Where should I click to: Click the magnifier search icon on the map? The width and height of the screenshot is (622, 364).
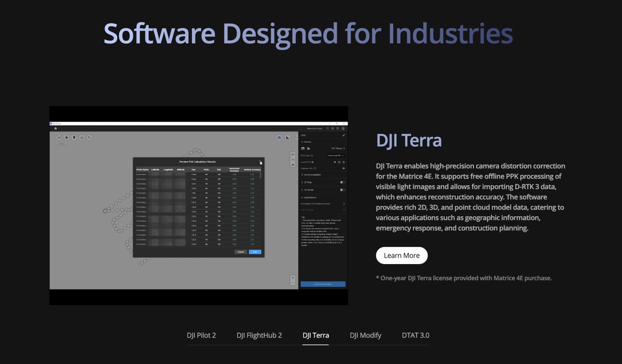tap(89, 138)
